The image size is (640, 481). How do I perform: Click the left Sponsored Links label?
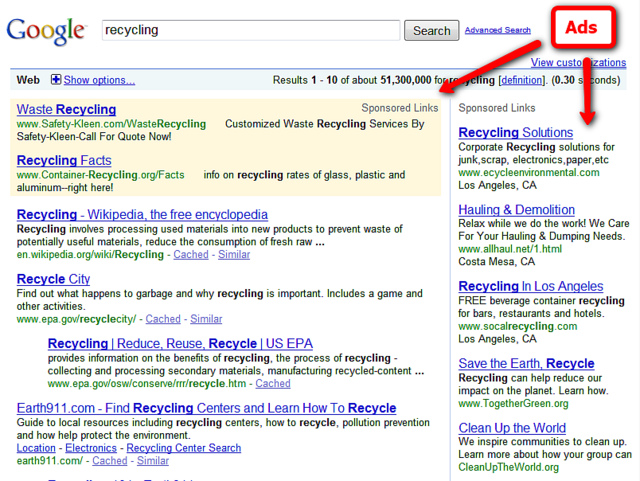400,108
